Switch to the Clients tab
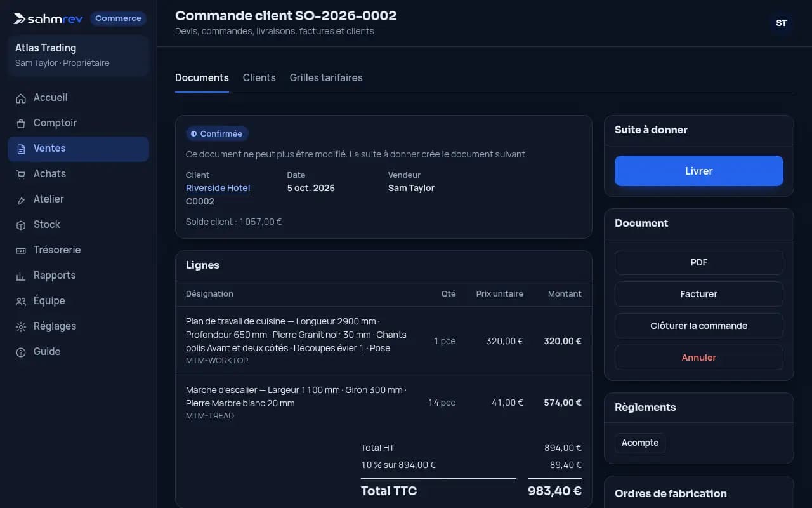The height and width of the screenshot is (508, 812). point(259,77)
